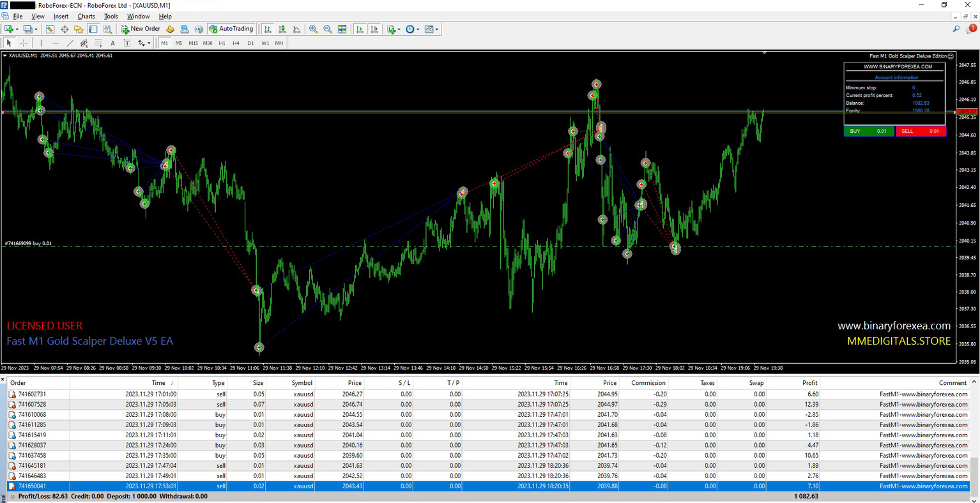Expand the templates dropdown arrow
This screenshot has height=503, width=980.
point(437,29)
